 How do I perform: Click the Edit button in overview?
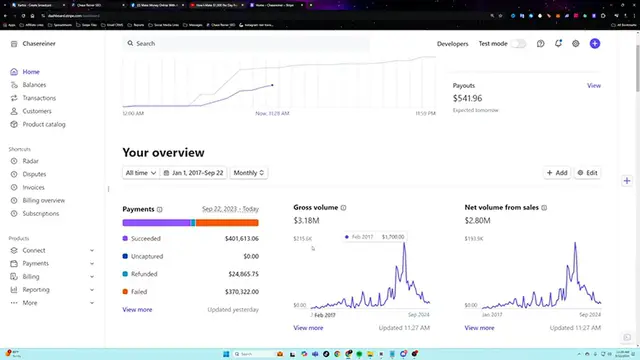(587, 173)
